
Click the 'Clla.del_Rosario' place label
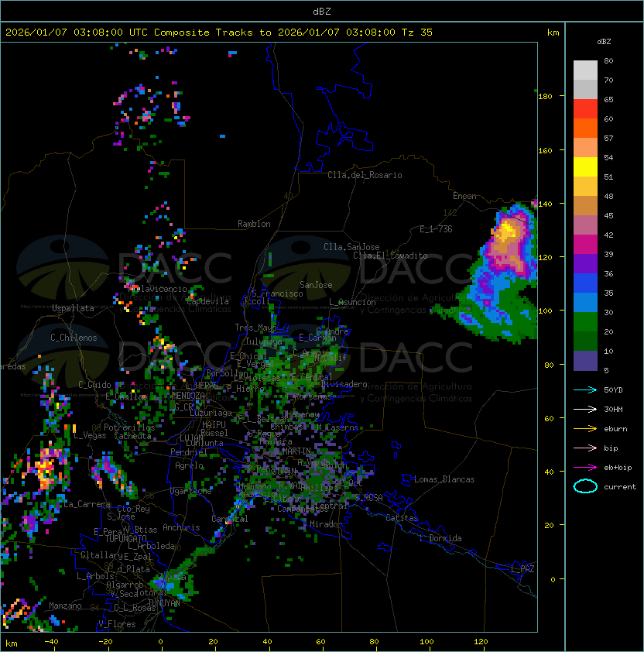[x=365, y=175]
